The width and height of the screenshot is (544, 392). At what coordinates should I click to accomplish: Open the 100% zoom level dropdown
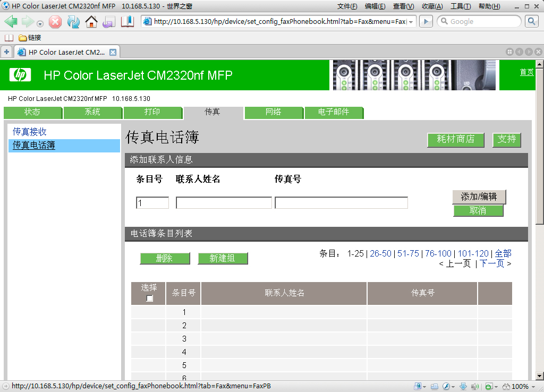[533, 386]
